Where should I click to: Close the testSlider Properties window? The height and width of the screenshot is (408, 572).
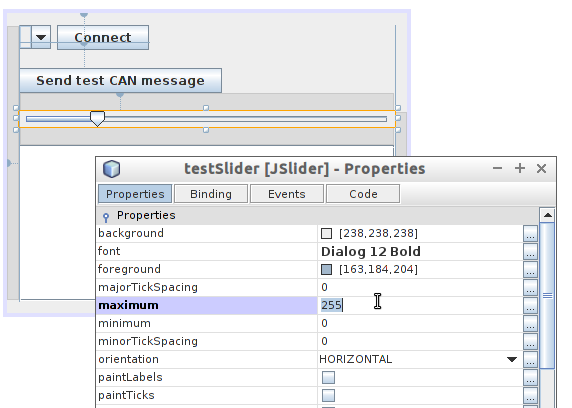click(541, 168)
